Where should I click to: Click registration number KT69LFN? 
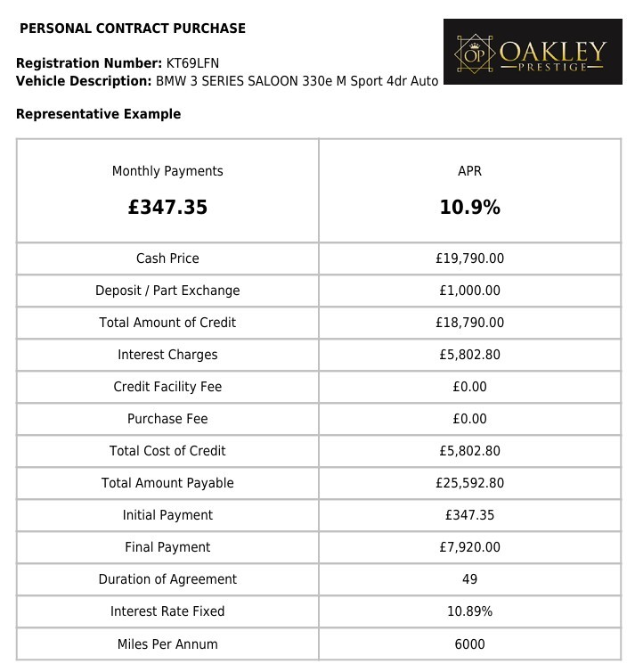pyautogui.click(x=193, y=63)
